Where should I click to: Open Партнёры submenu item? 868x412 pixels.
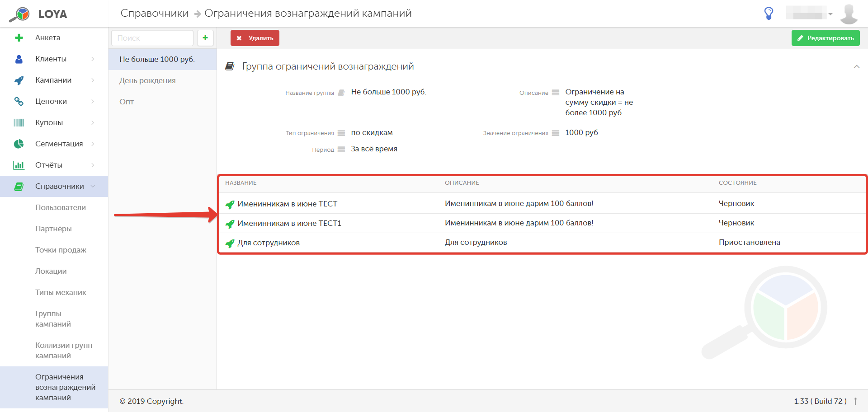53,229
